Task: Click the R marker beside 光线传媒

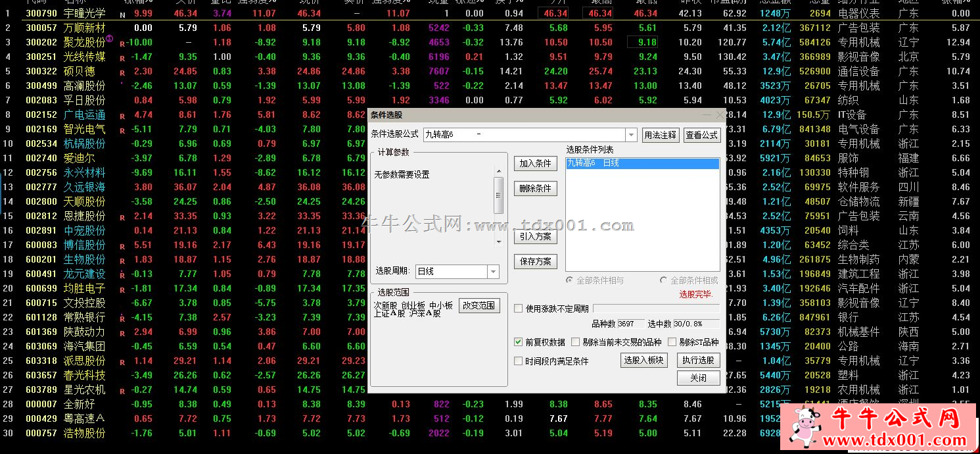Action: tap(122, 58)
